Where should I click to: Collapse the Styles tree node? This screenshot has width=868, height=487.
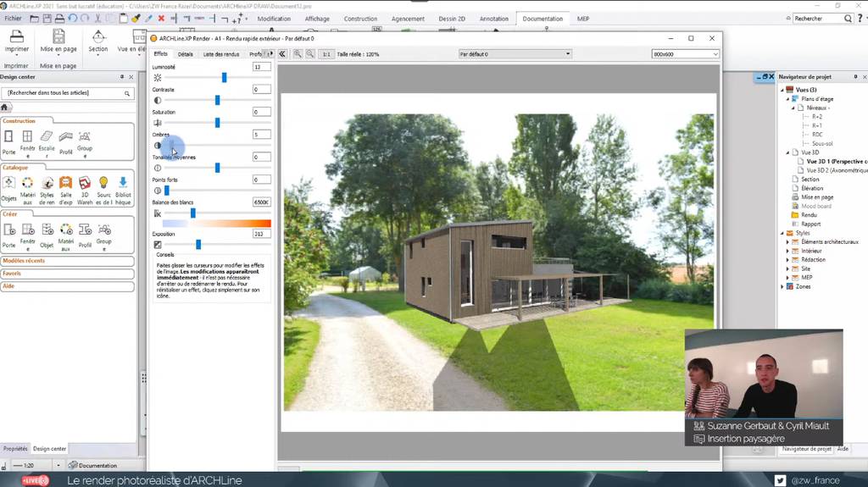pos(782,233)
